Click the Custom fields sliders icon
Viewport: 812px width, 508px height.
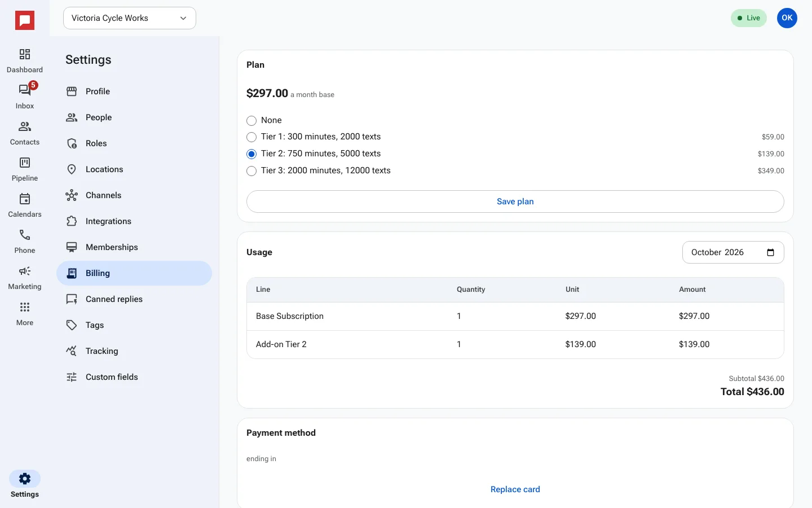[72, 377]
